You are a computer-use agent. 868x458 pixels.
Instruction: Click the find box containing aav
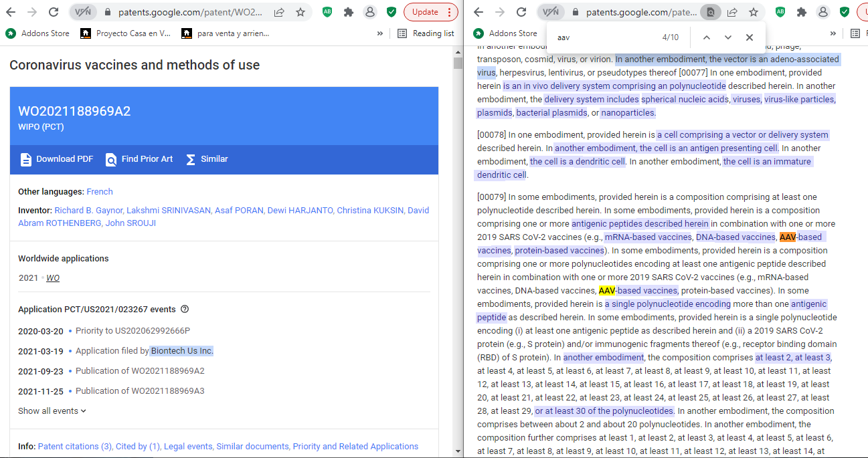[x=602, y=37]
